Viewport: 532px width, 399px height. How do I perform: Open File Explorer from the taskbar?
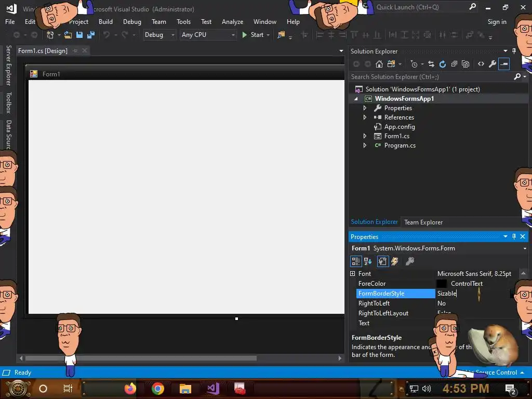click(185, 389)
